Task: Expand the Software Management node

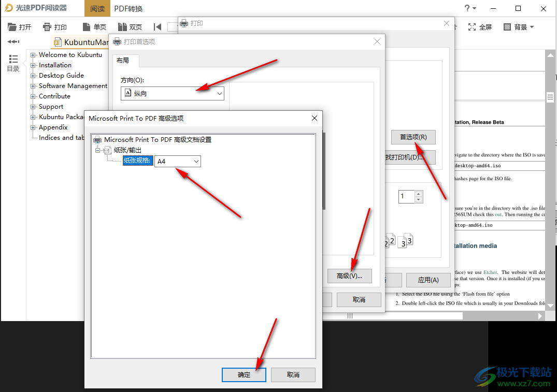Action: click(x=33, y=86)
